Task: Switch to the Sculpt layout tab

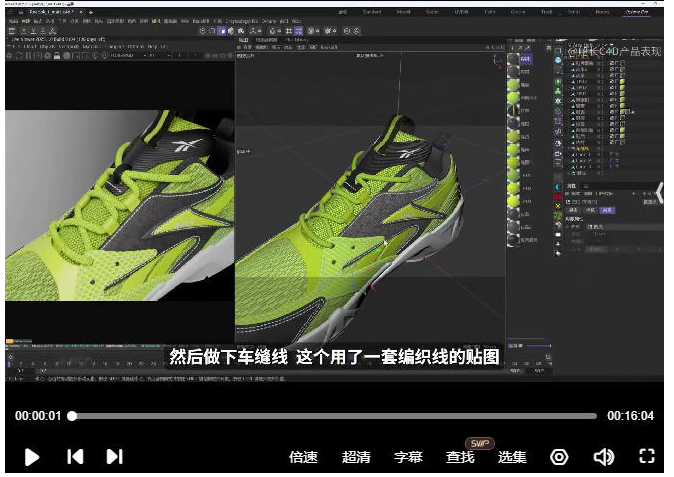Action: pos(432,12)
